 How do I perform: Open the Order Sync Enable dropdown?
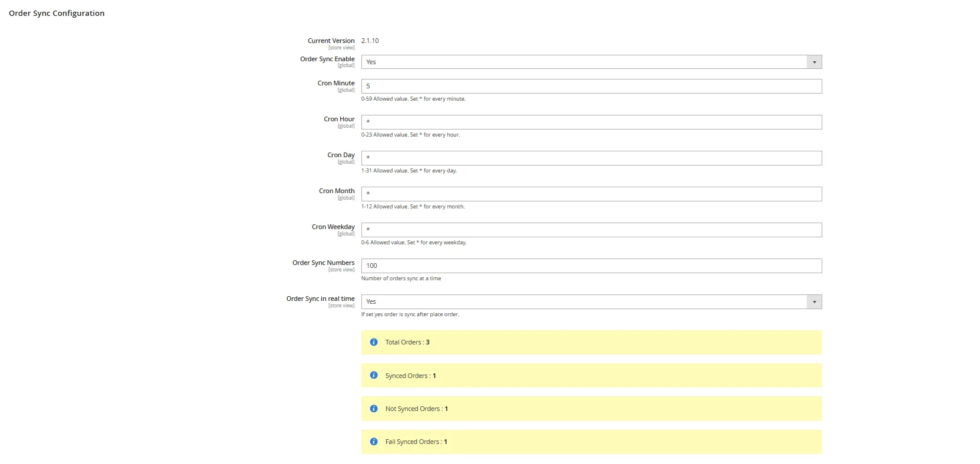(x=591, y=62)
